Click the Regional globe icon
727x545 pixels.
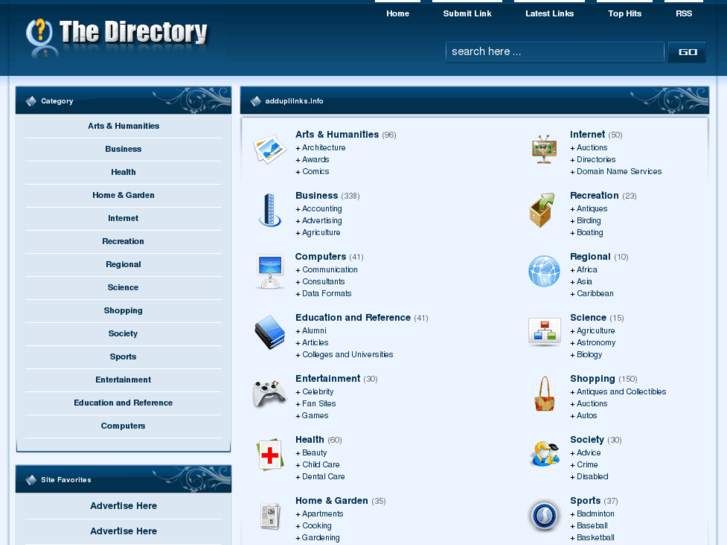(x=544, y=271)
